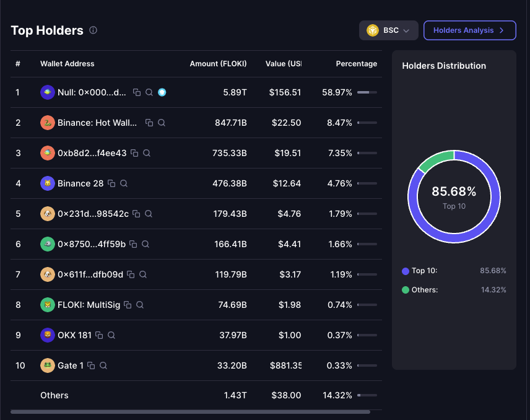Copy the FLOKI: MultiSig address

click(x=128, y=305)
